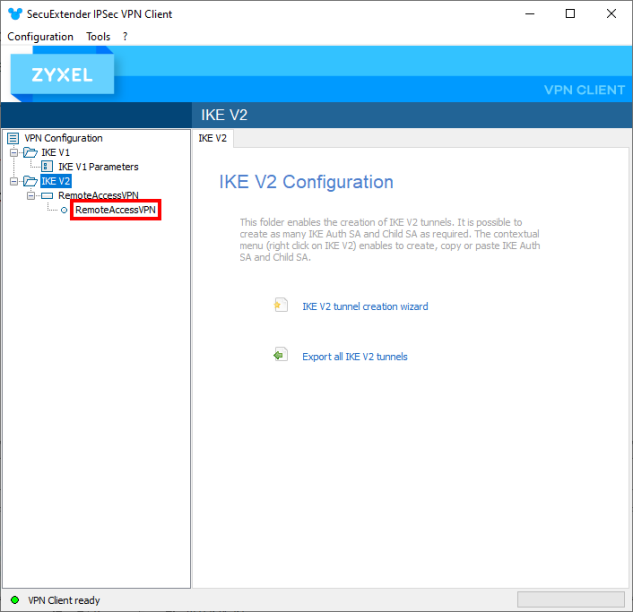Click the SecuExtender app icon in title bar

coord(13,13)
